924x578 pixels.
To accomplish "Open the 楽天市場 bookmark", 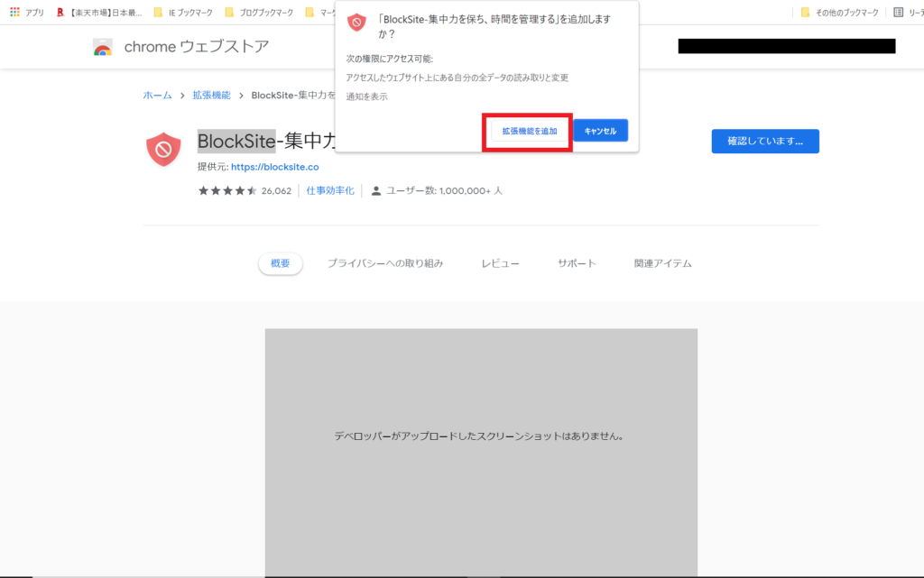I will pyautogui.click(x=99, y=13).
